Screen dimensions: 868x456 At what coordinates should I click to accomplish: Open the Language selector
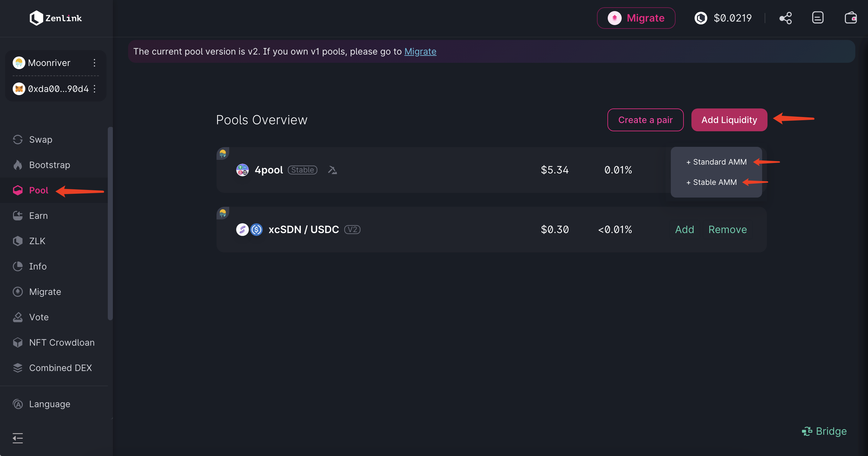tap(49, 404)
